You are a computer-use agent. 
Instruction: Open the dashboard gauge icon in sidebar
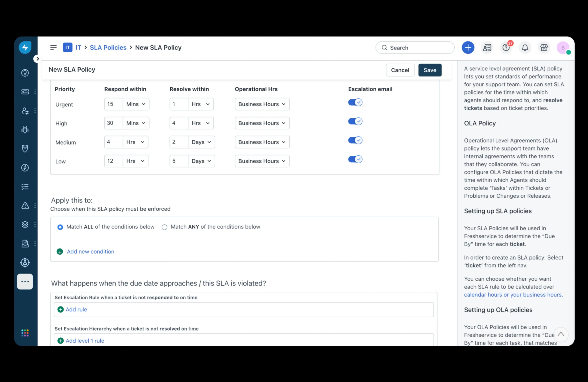coord(25,73)
